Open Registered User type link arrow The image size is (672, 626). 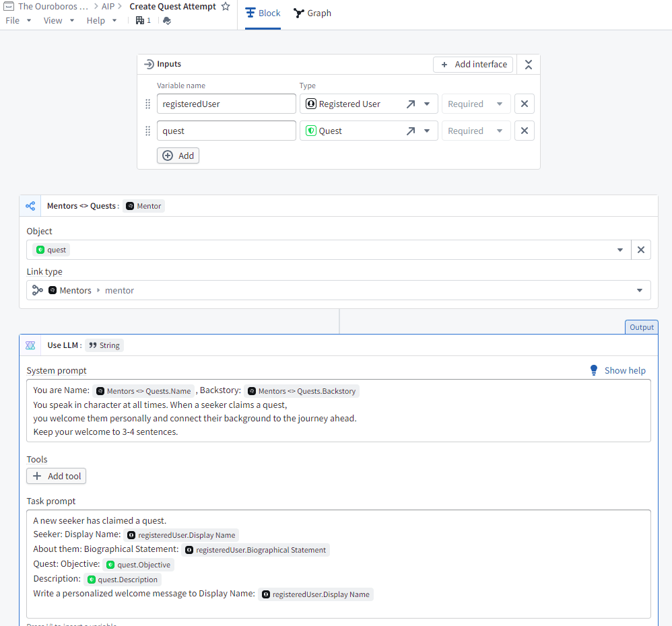tap(411, 104)
